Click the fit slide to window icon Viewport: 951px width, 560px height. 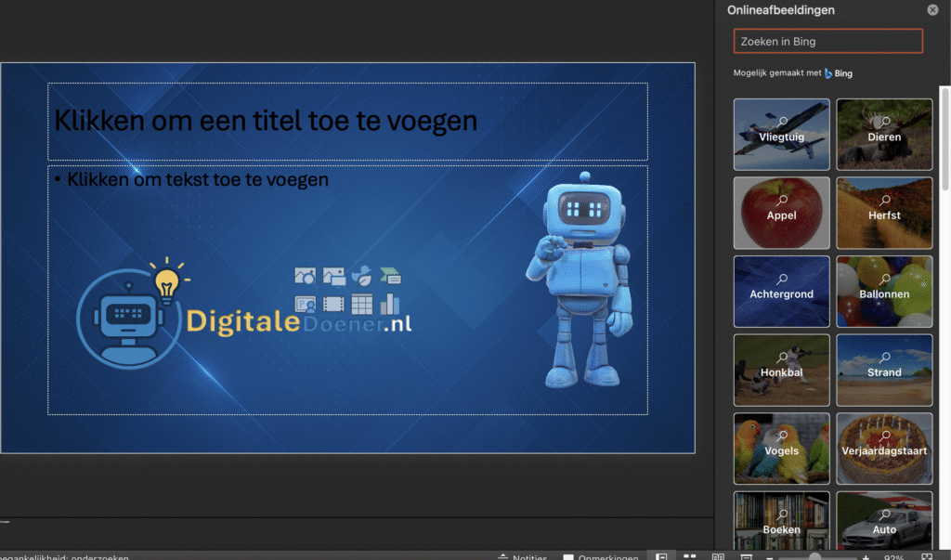(926, 556)
